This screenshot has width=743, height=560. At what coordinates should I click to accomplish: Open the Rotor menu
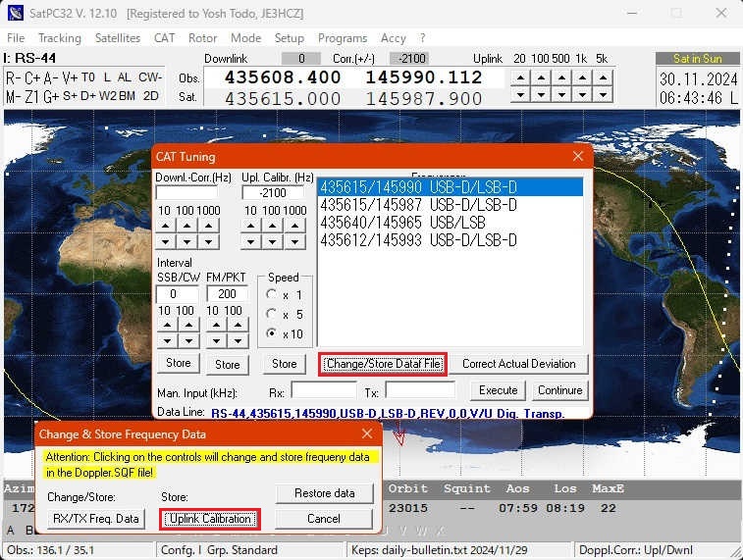[x=202, y=38]
